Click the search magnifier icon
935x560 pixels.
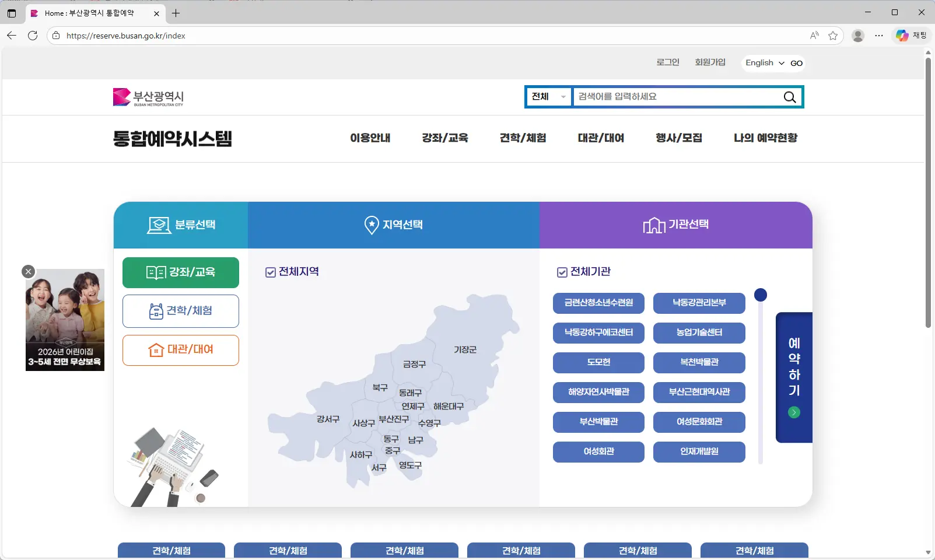789,97
